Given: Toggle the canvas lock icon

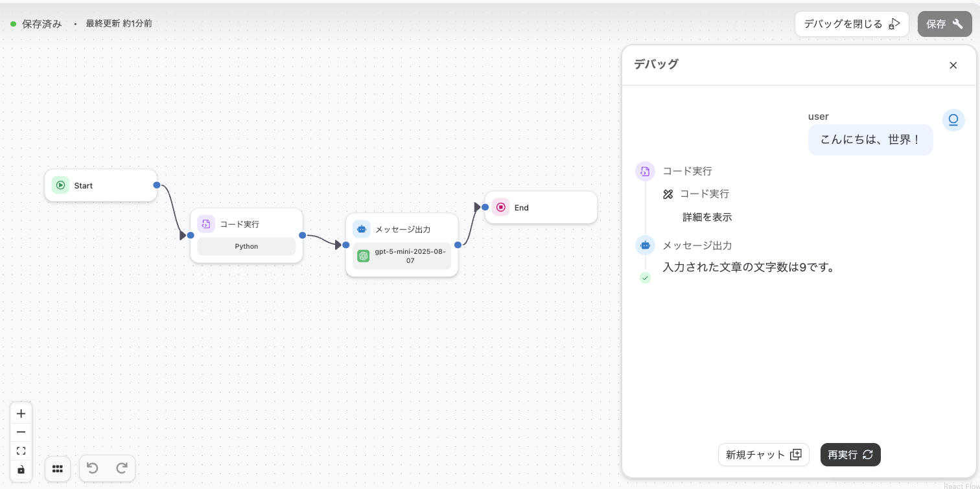Looking at the screenshot, I should pos(21,469).
